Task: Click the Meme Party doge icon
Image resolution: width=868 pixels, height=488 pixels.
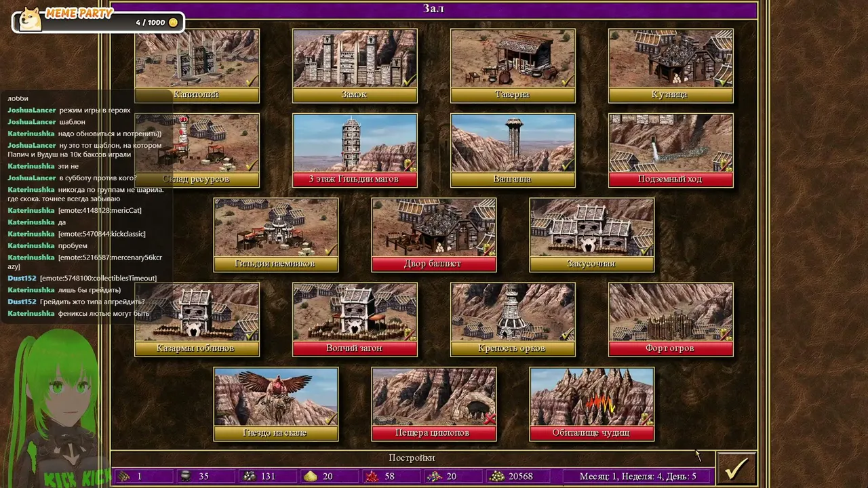Action: pyautogui.click(x=30, y=20)
